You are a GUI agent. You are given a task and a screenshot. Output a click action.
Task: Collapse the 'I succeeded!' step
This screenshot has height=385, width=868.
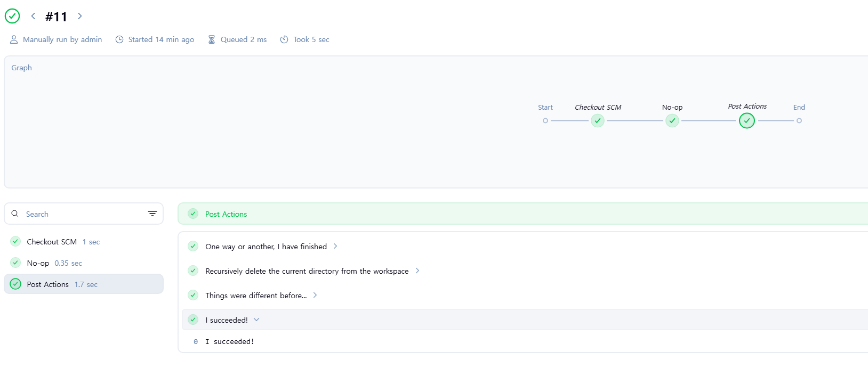coord(256,320)
